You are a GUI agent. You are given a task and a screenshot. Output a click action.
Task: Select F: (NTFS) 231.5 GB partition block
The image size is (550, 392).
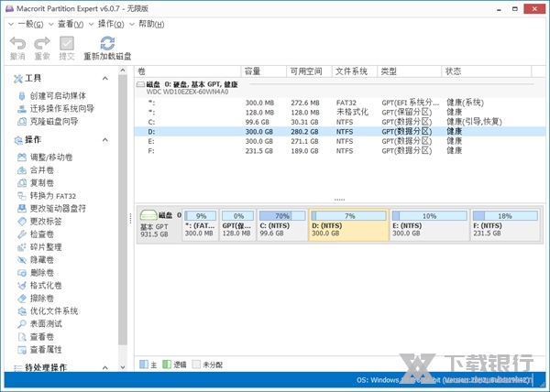pos(505,225)
